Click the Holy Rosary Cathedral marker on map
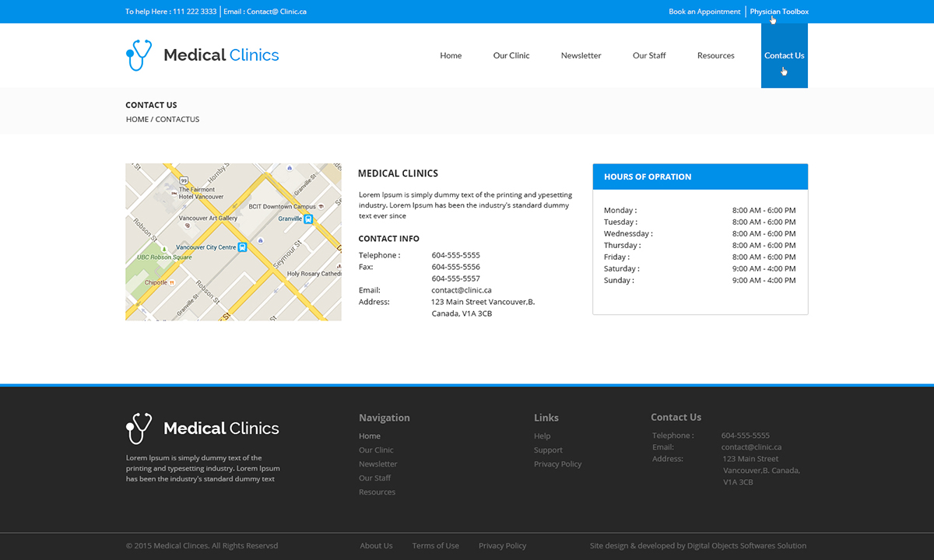 [x=338, y=264]
